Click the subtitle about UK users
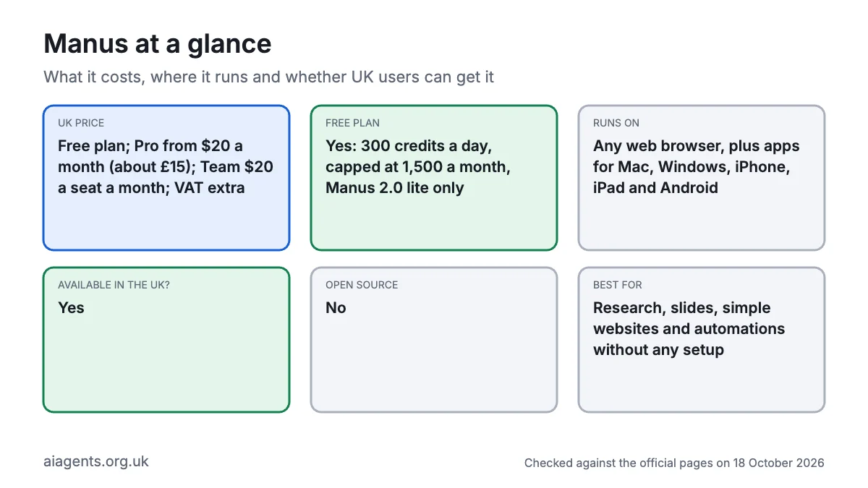The width and height of the screenshot is (868, 488). (269, 77)
